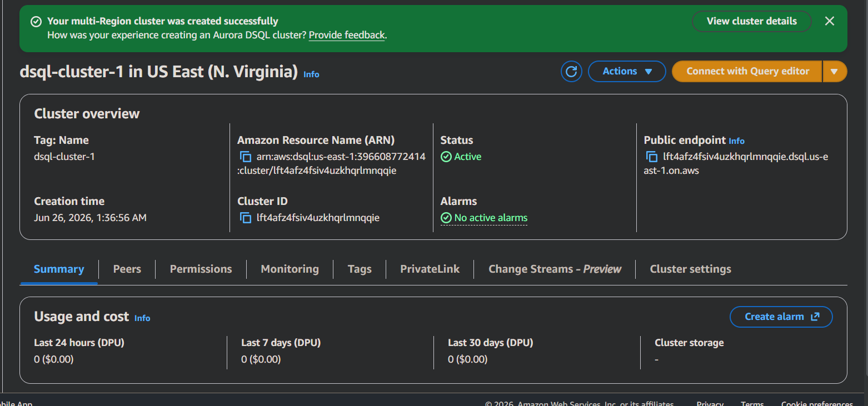Click the ARN text starting arn:aws:dsql:us-east-1

[332, 163]
